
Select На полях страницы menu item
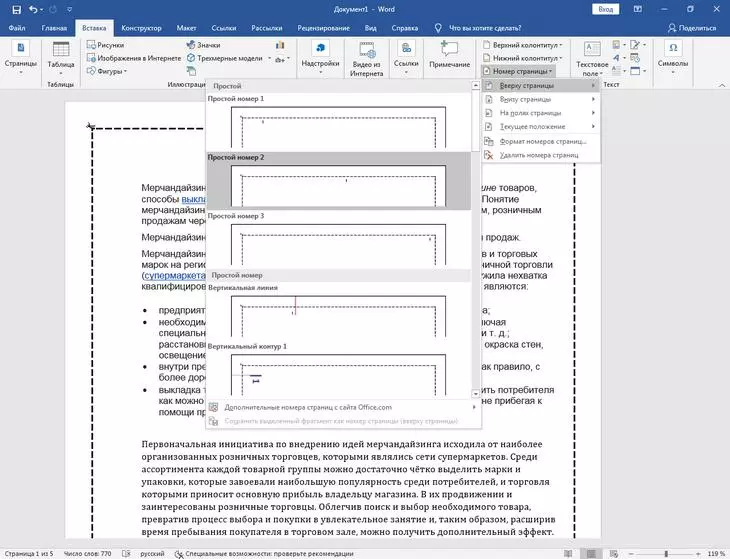pyautogui.click(x=540, y=113)
